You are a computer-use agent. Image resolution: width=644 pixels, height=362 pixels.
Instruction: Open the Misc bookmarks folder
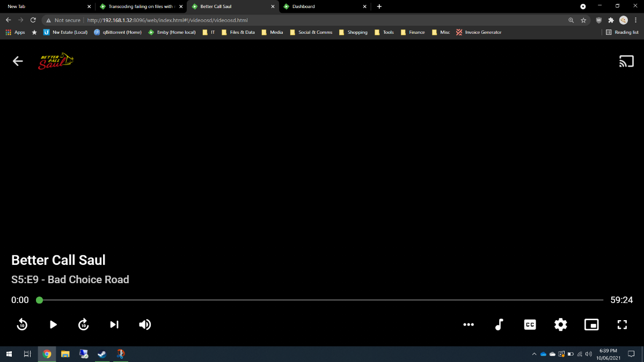(x=441, y=32)
